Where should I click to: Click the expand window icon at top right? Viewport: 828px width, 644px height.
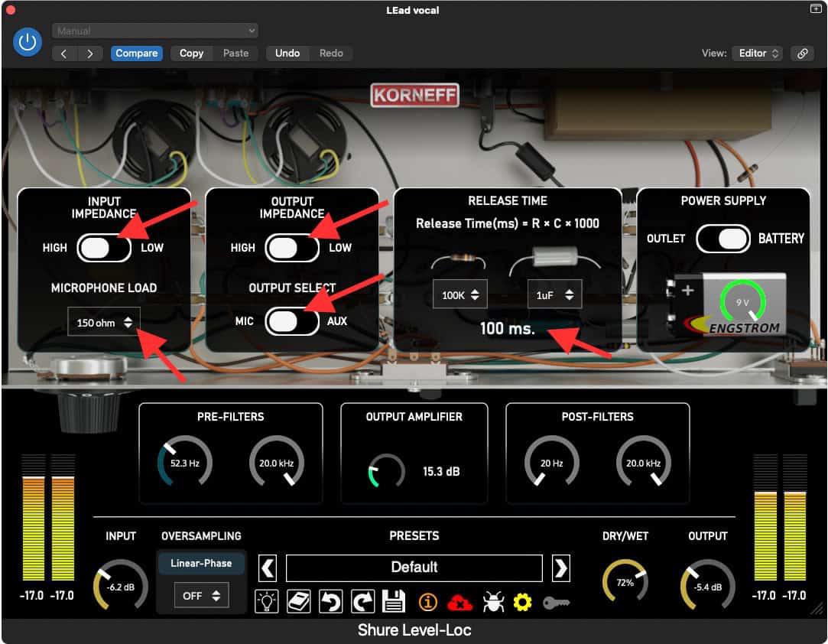pos(816,9)
